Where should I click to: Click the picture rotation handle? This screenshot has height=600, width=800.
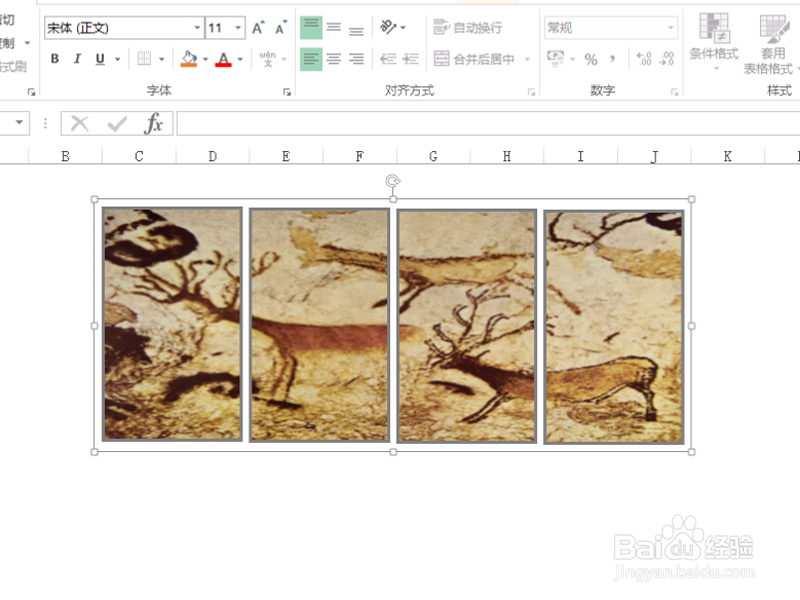(x=393, y=181)
